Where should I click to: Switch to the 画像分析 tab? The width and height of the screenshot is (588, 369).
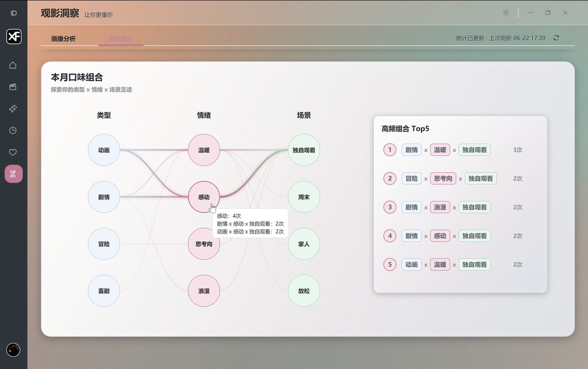(x=63, y=39)
